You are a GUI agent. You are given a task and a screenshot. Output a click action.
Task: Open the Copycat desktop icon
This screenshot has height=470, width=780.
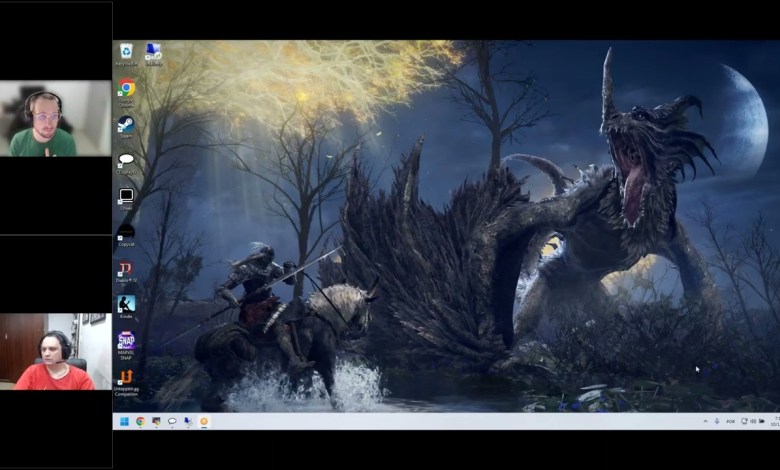[x=126, y=232]
